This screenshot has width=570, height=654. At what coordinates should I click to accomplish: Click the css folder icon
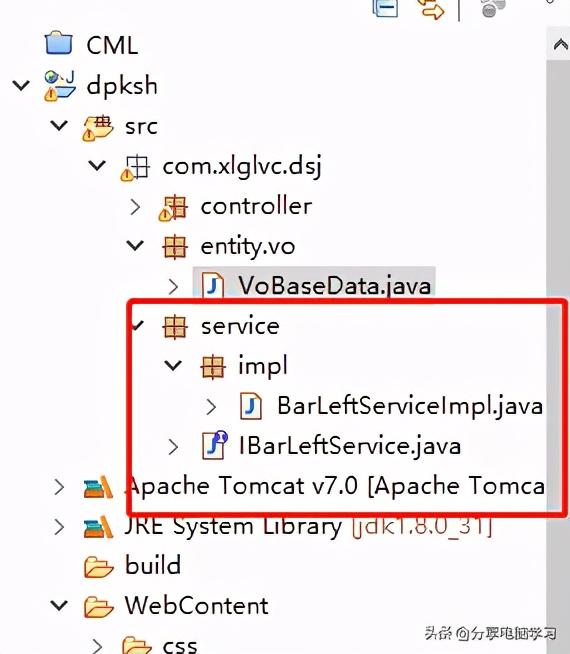tap(137, 646)
